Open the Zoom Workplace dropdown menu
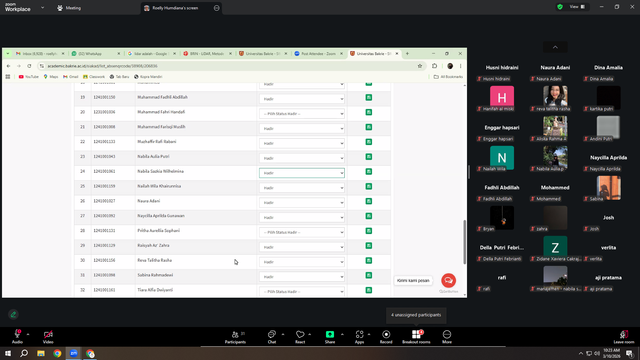This screenshot has height=360, width=640. pyautogui.click(x=42, y=7)
